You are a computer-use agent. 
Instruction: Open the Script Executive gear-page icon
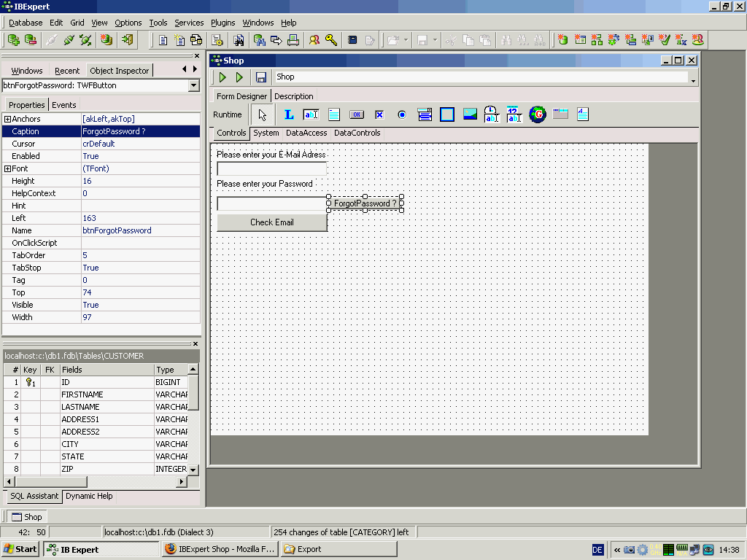click(217, 41)
